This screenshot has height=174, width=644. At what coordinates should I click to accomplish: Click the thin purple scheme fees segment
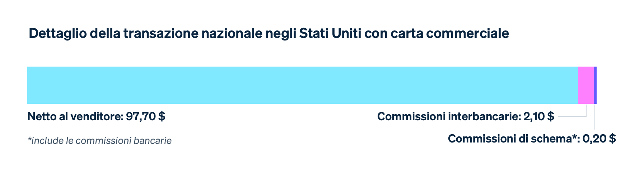(595, 85)
